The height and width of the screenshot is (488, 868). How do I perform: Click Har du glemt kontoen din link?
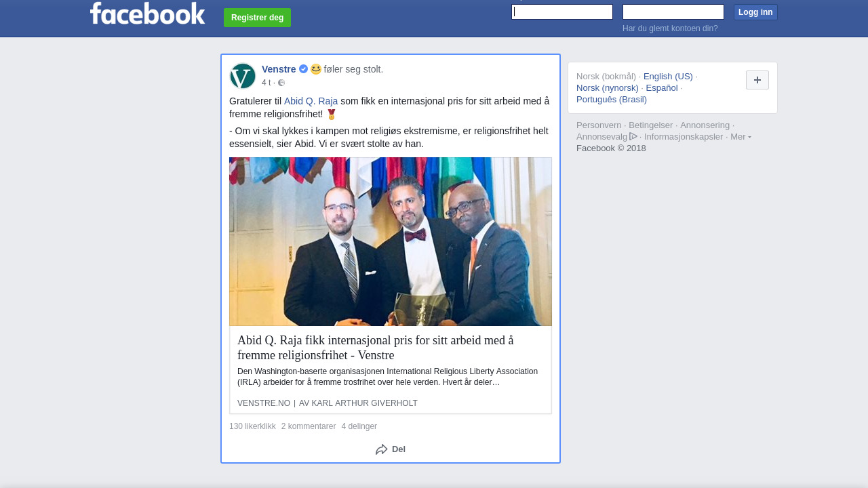[670, 28]
